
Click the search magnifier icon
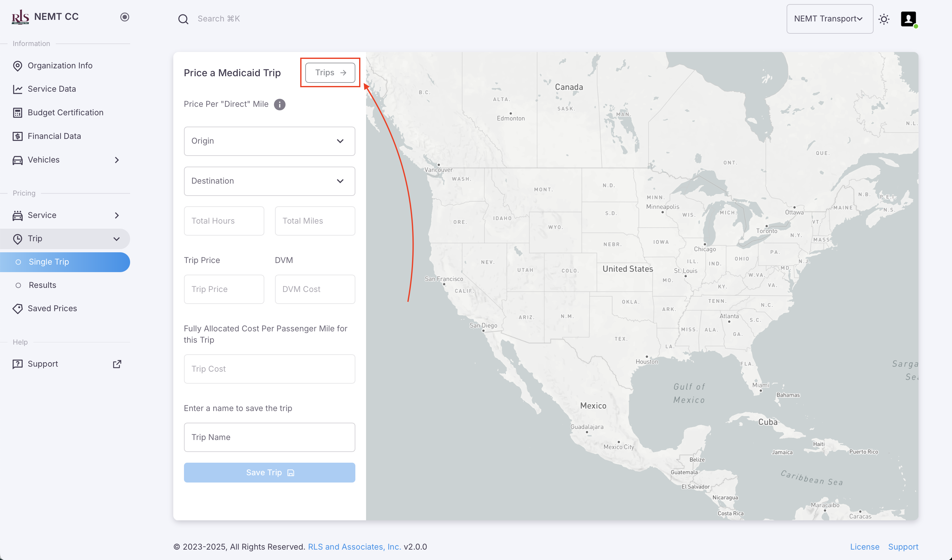pyautogui.click(x=183, y=19)
